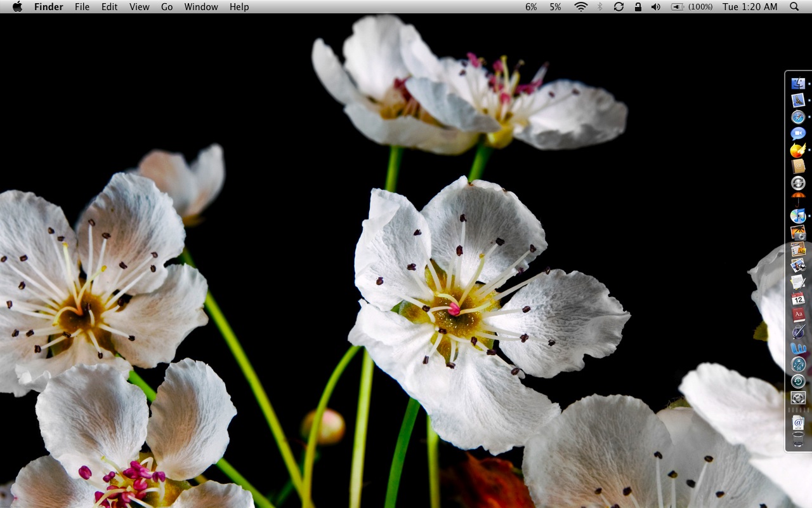This screenshot has height=508, width=812.
Task: Open the Go menu
Action: tap(167, 7)
